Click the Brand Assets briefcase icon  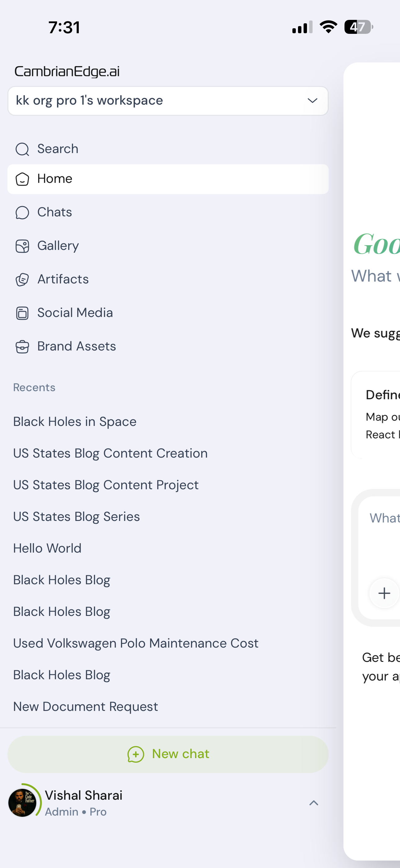[x=22, y=346]
